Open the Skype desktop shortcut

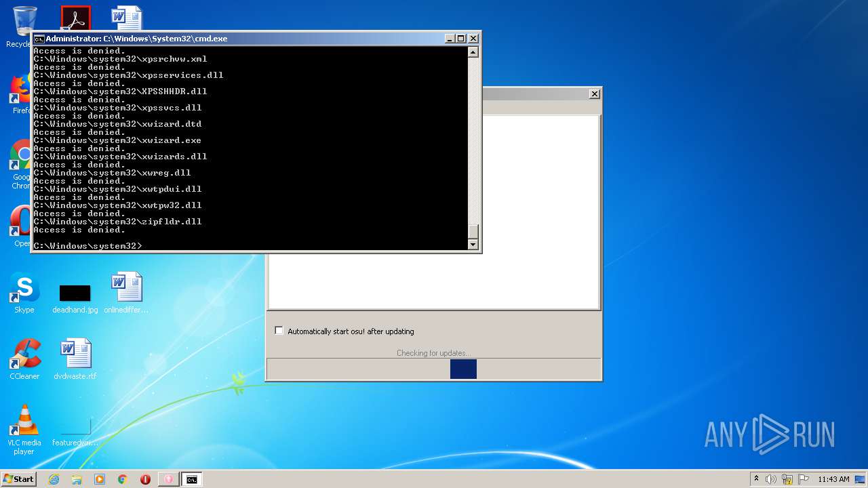(x=24, y=293)
